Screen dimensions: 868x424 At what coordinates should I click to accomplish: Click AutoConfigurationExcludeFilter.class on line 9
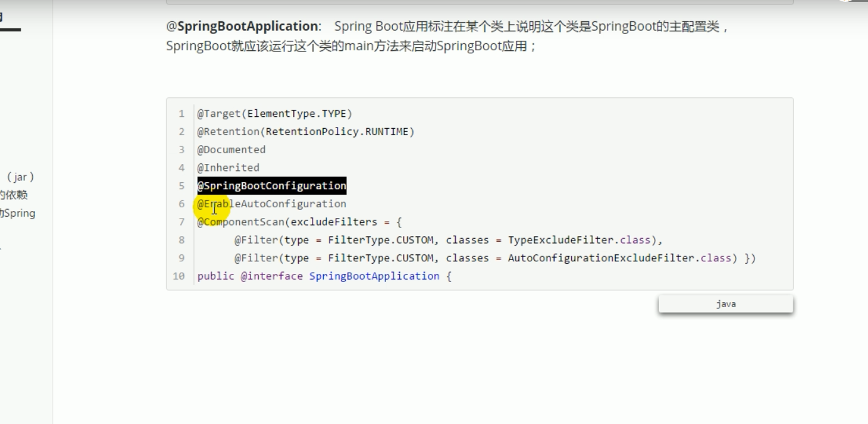pos(620,258)
